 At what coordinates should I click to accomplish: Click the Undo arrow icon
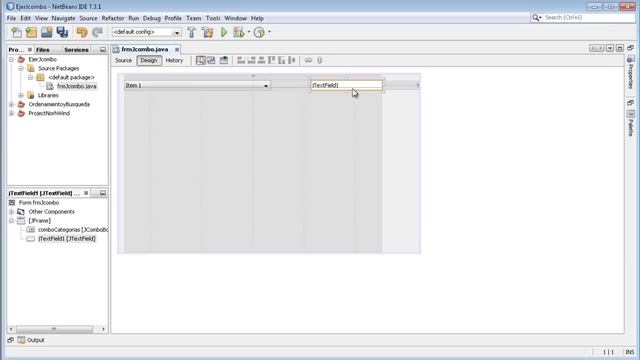pos(82,32)
